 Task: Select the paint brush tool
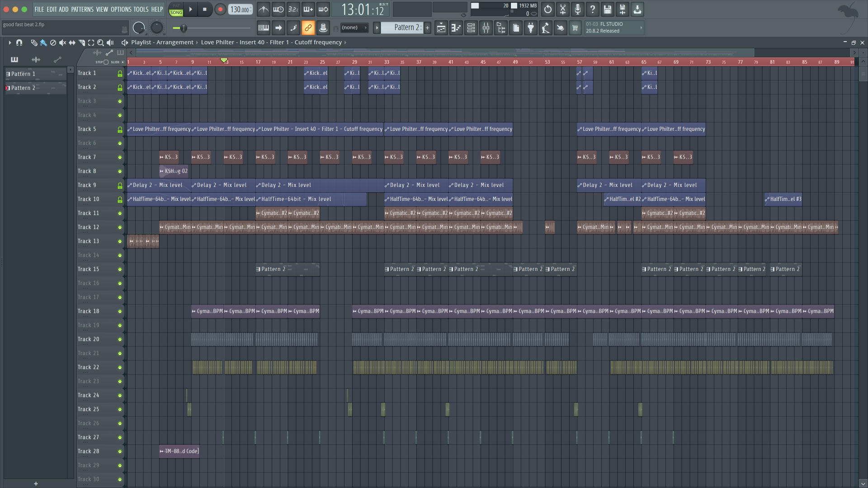[43, 42]
